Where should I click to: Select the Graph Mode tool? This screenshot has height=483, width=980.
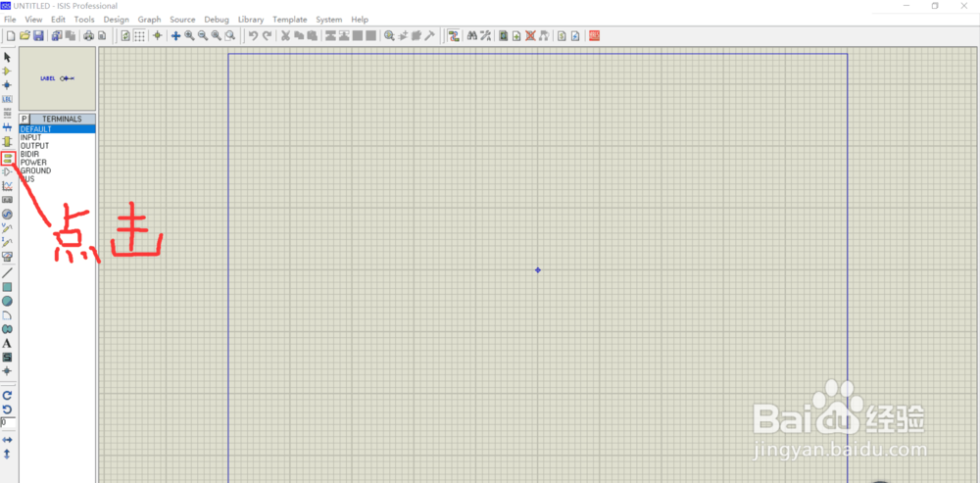coord(8,185)
